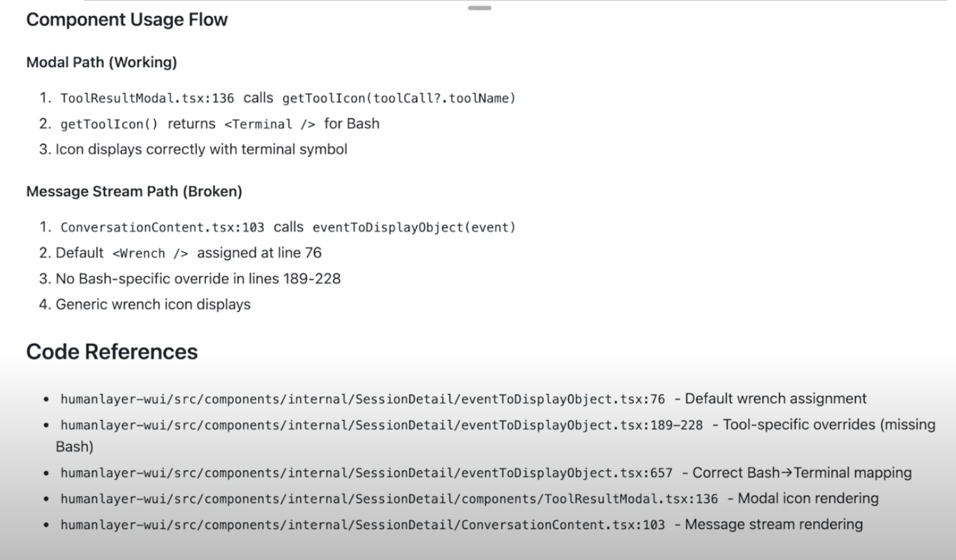Click the getToolIcon(toolCall?.toolName) code snippet
The height and width of the screenshot is (560, 956).
[399, 98]
